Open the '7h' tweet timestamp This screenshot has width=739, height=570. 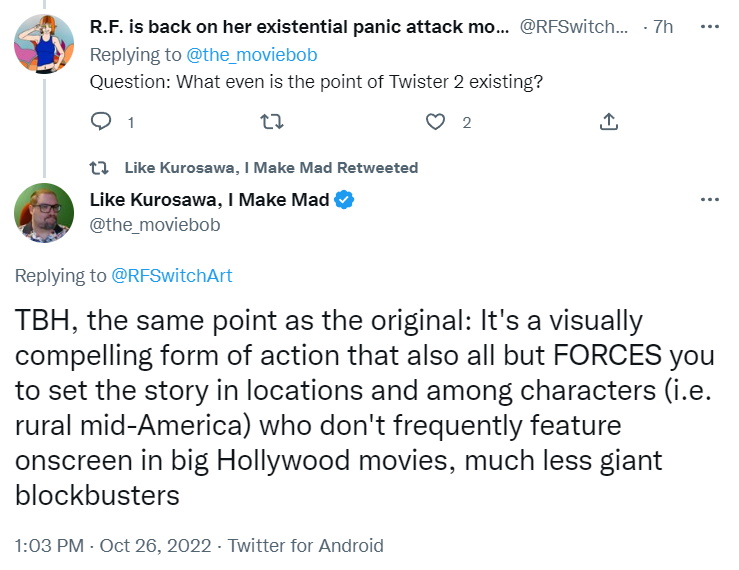(663, 27)
